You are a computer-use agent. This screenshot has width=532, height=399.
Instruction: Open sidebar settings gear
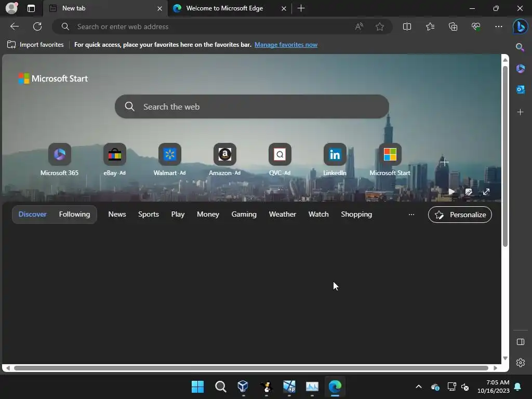[521, 363]
